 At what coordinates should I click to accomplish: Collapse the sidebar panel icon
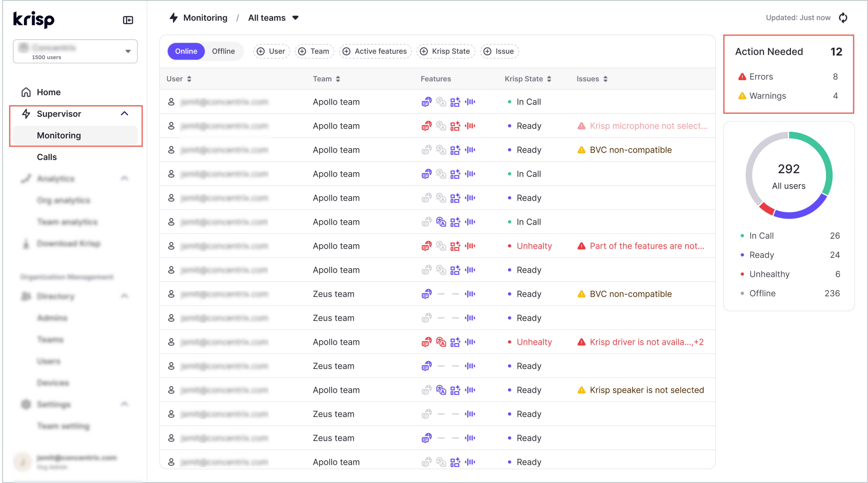[x=128, y=20]
